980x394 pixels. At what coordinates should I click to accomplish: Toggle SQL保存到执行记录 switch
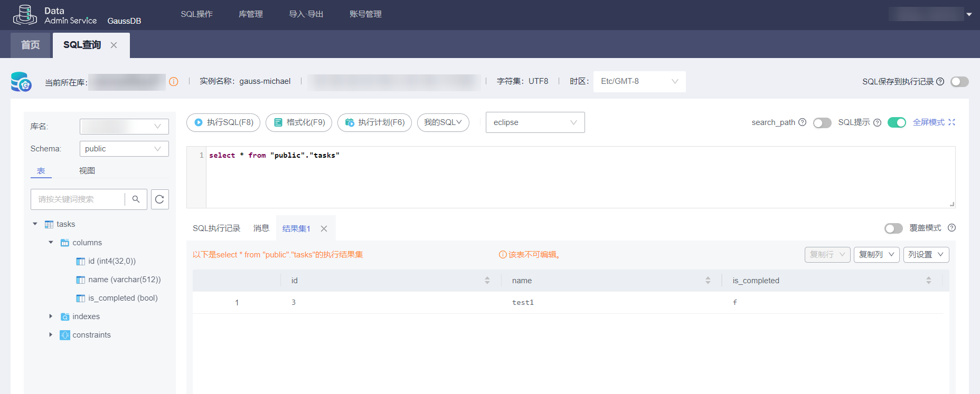(x=959, y=82)
